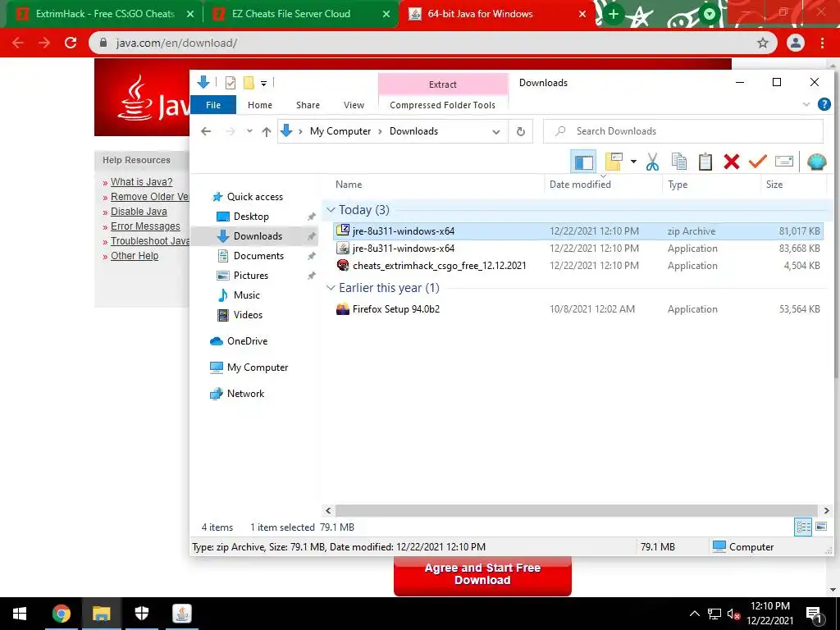Click new folder icon in title bar
The width and height of the screenshot is (840, 630).
(x=249, y=83)
